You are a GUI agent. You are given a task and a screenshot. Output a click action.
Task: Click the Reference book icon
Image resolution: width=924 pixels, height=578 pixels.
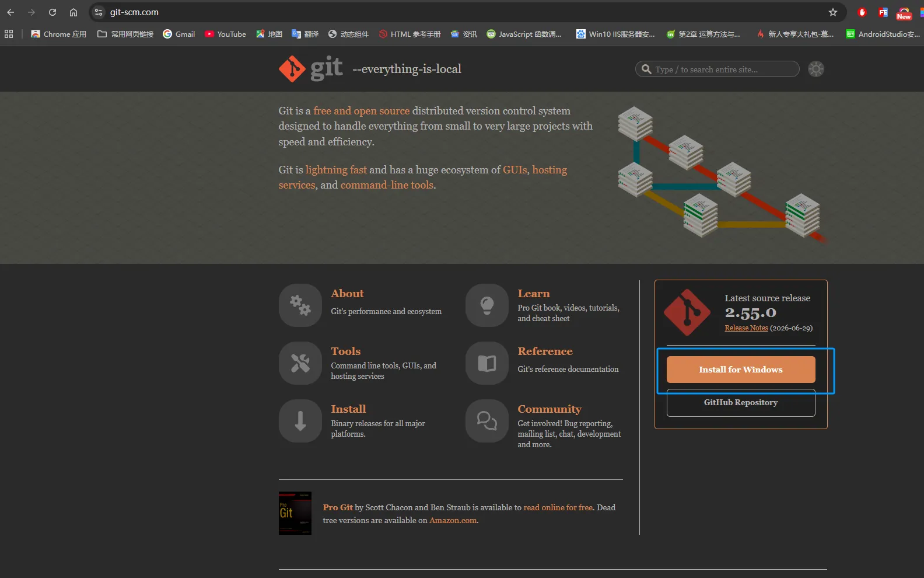click(487, 363)
